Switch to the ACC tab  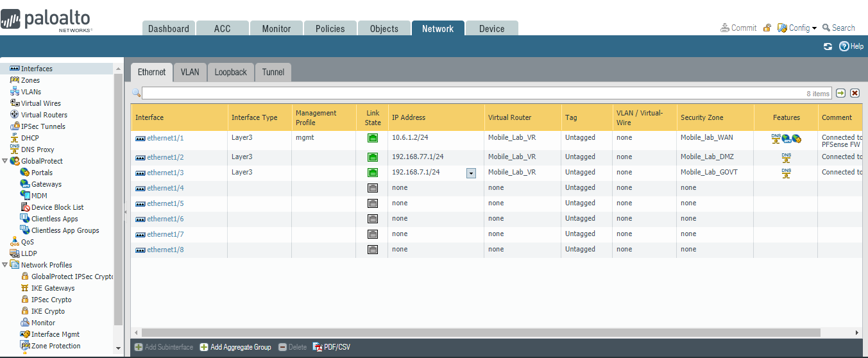tap(222, 28)
